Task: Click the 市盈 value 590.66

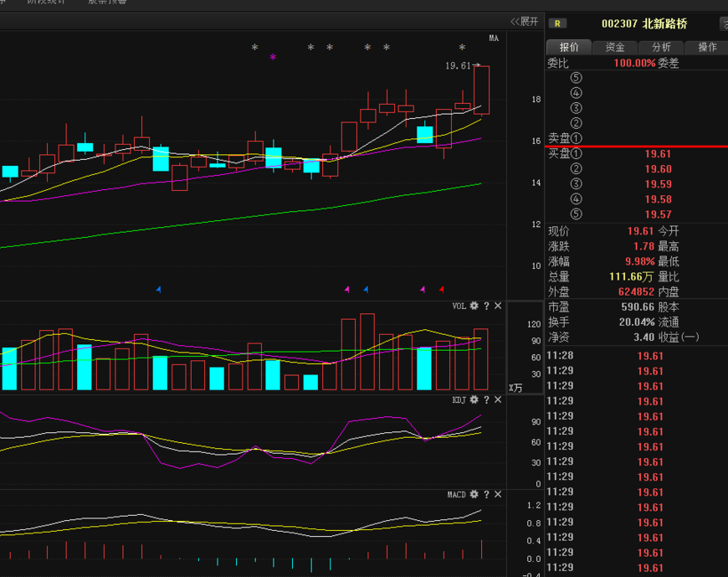Action: point(638,307)
